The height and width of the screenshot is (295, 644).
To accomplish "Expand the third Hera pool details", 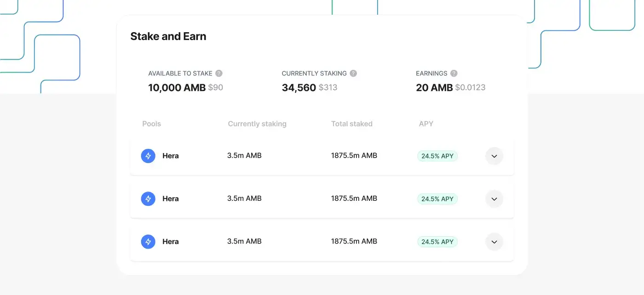I will coord(494,242).
